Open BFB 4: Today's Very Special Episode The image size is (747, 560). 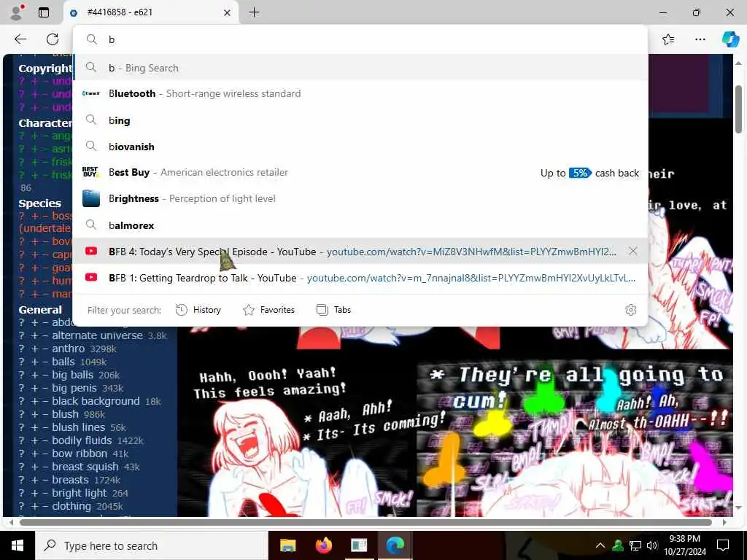pyautogui.click(x=360, y=251)
